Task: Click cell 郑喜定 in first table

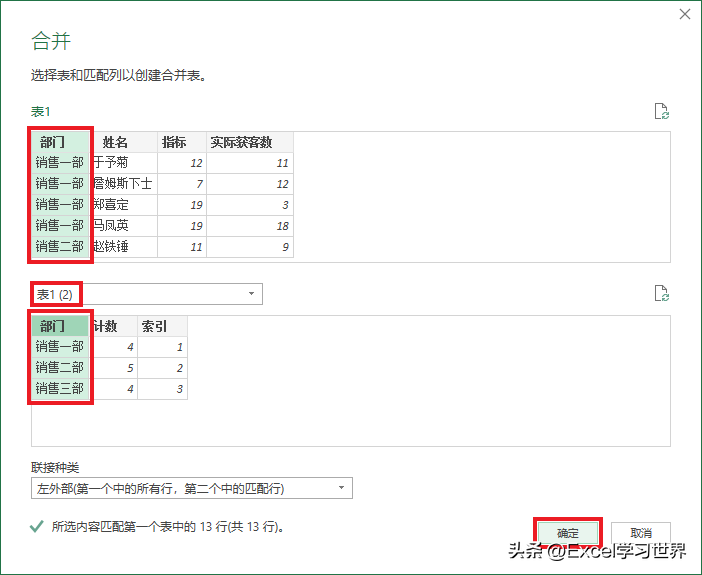Action: pos(124,205)
